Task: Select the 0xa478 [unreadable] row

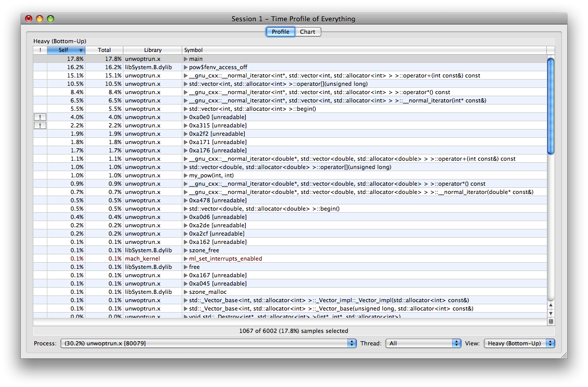Action: pos(290,200)
